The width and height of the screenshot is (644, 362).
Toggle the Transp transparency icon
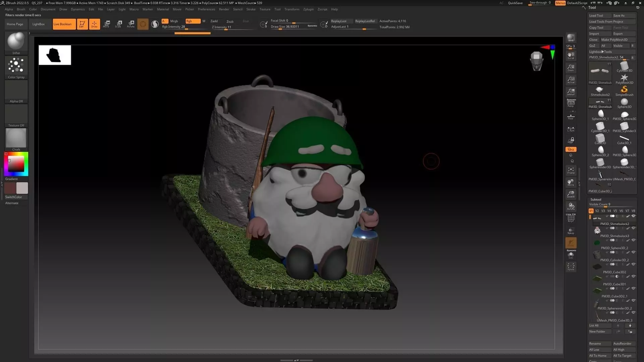(571, 231)
